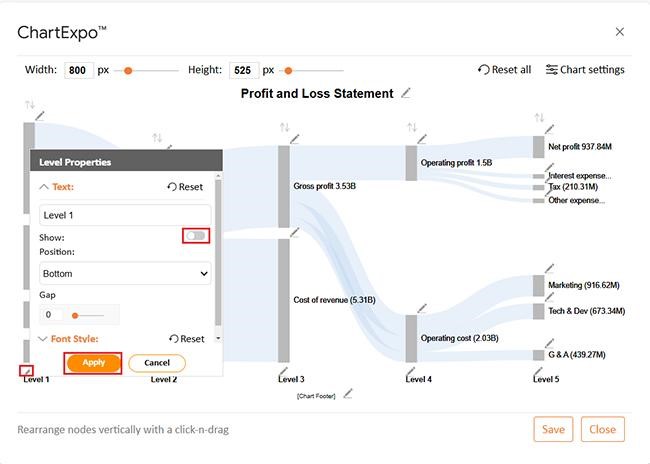The width and height of the screenshot is (650, 464).
Task: Save the chart with the Save button
Action: [x=553, y=429]
